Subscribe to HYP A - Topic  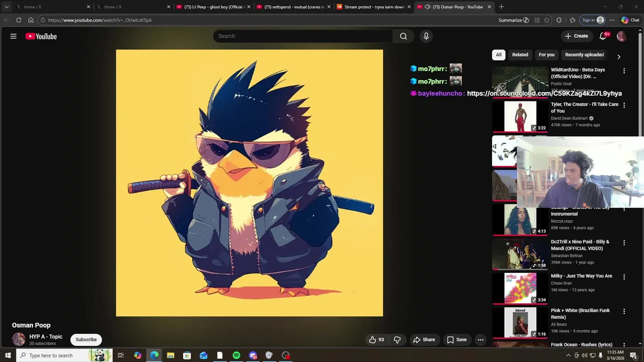point(86,340)
